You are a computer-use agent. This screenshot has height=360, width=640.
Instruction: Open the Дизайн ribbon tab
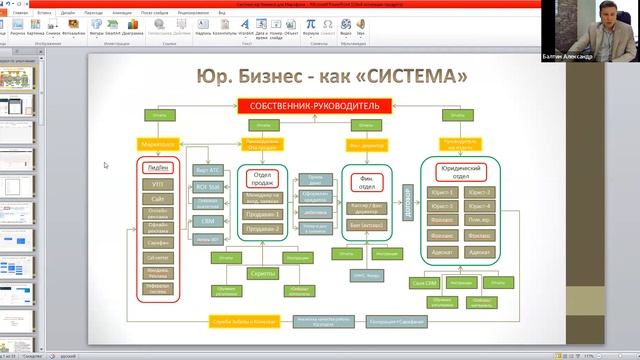tap(68, 13)
